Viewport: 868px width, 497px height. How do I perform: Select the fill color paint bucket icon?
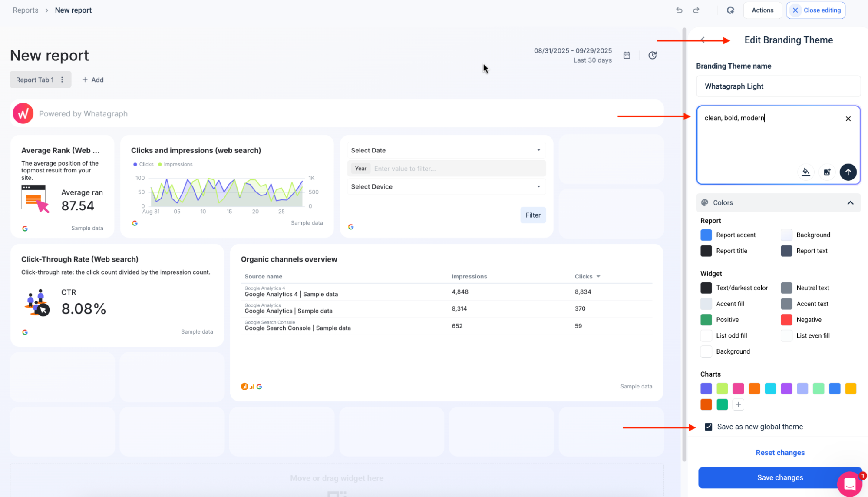click(x=806, y=172)
